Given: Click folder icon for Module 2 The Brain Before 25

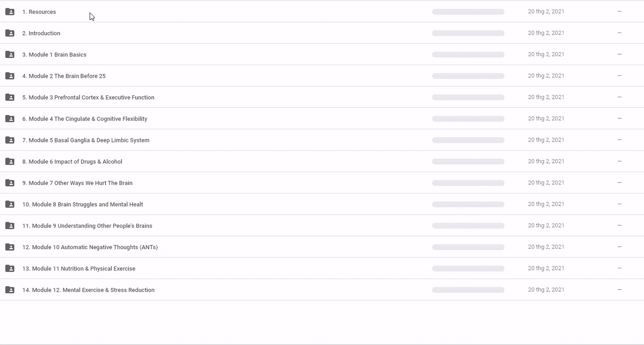Looking at the screenshot, I should (10, 76).
